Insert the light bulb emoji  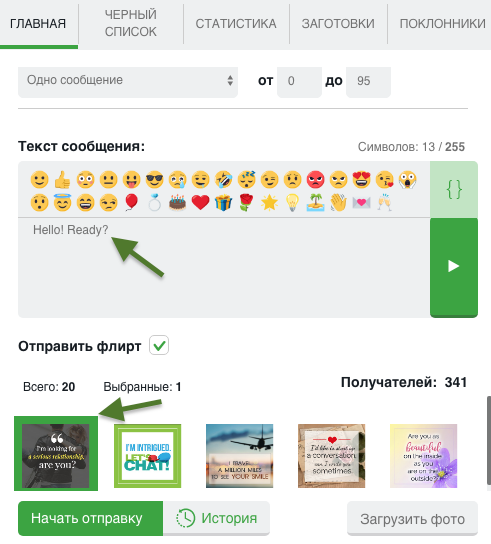click(x=292, y=203)
